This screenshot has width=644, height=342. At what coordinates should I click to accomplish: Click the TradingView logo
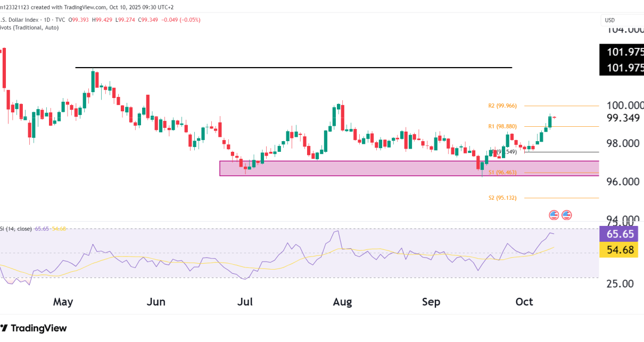34,328
